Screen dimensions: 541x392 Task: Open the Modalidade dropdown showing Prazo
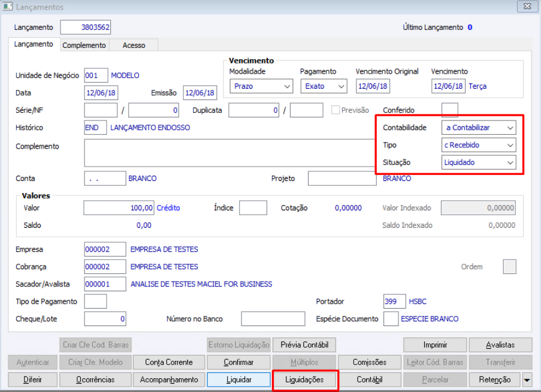[x=261, y=86]
